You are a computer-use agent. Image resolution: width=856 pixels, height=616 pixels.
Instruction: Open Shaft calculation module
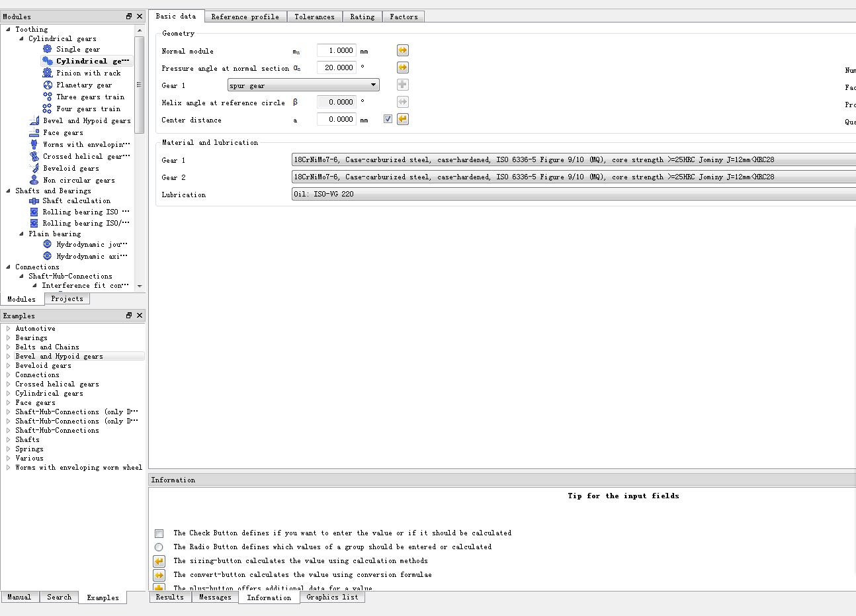point(76,201)
